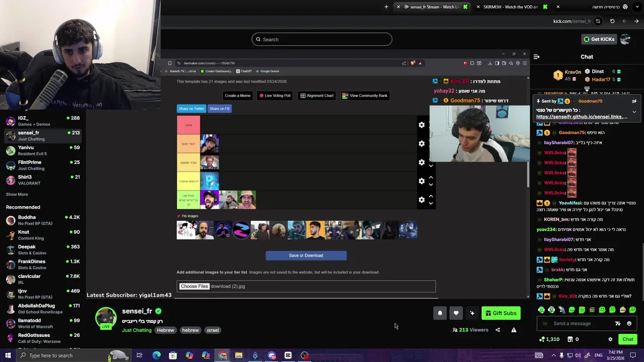644x362 pixels.
Task: Click the sensei_fr LIVE avatar
Action: pos(106,318)
